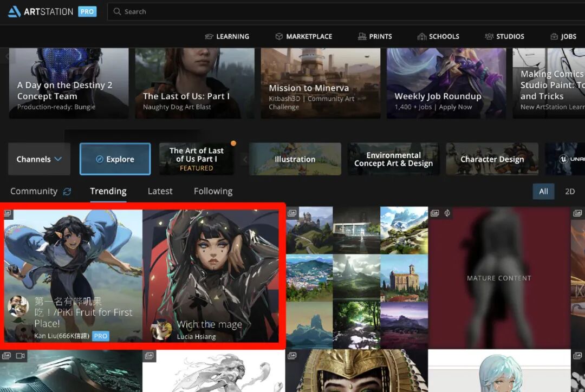The image size is (585, 392).
Task: Click the Community refresh icon
Action: 67,191
